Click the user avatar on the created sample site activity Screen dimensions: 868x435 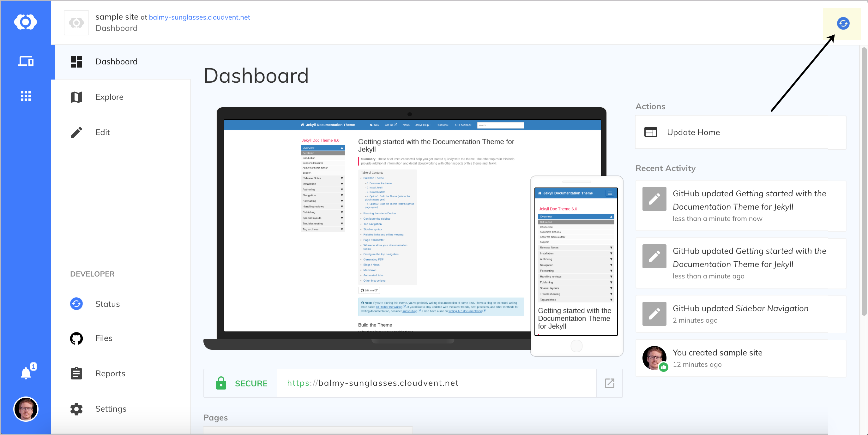point(654,358)
